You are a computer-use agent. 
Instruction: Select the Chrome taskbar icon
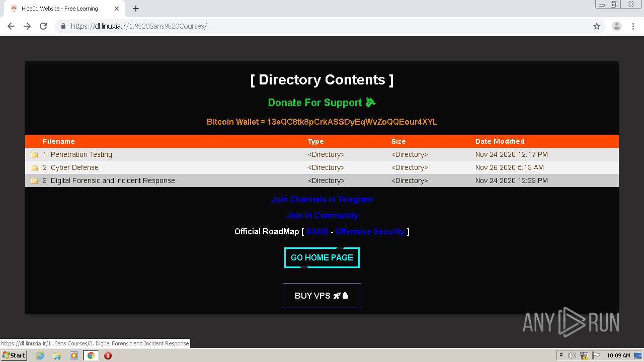pos(91,355)
